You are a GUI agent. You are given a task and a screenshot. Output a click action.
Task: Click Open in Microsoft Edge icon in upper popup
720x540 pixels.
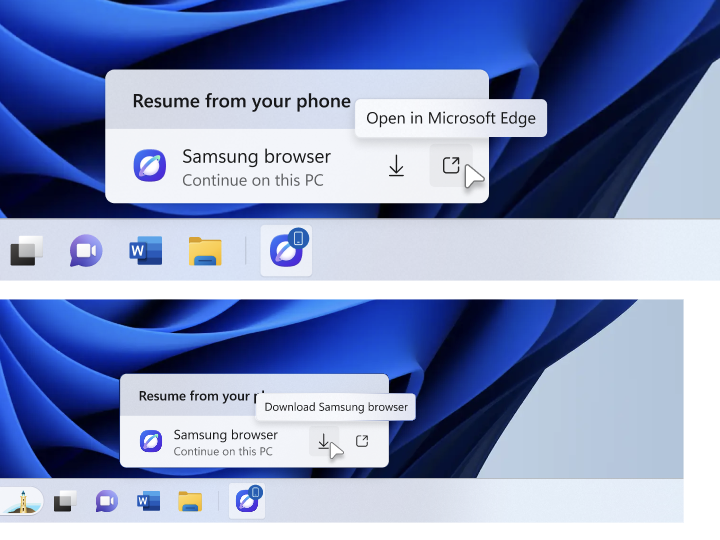coord(451,165)
